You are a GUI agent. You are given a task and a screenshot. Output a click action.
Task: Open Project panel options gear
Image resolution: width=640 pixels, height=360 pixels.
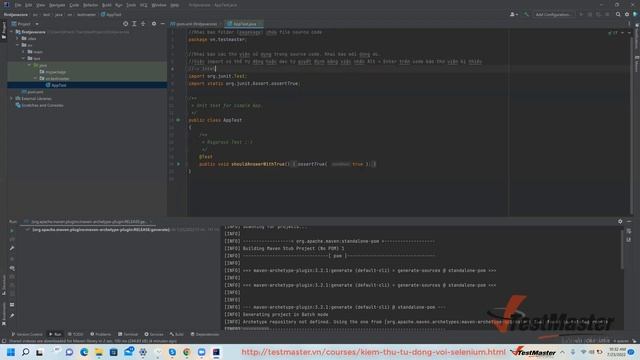point(154,24)
